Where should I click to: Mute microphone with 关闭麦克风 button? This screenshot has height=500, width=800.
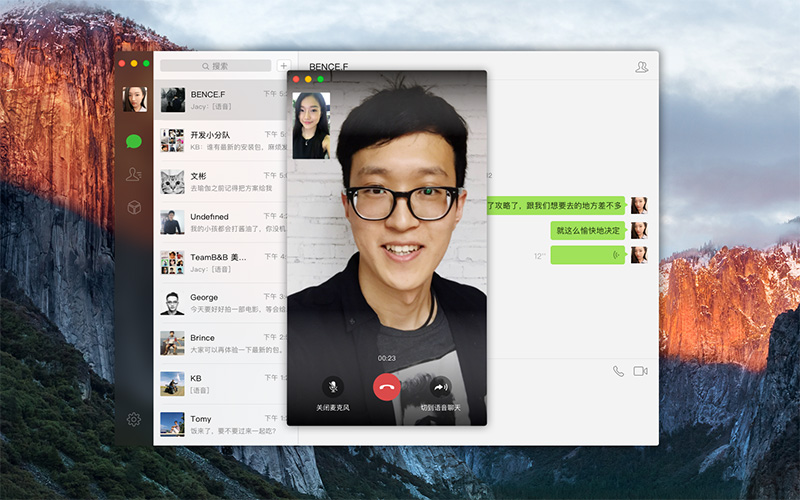tap(332, 387)
